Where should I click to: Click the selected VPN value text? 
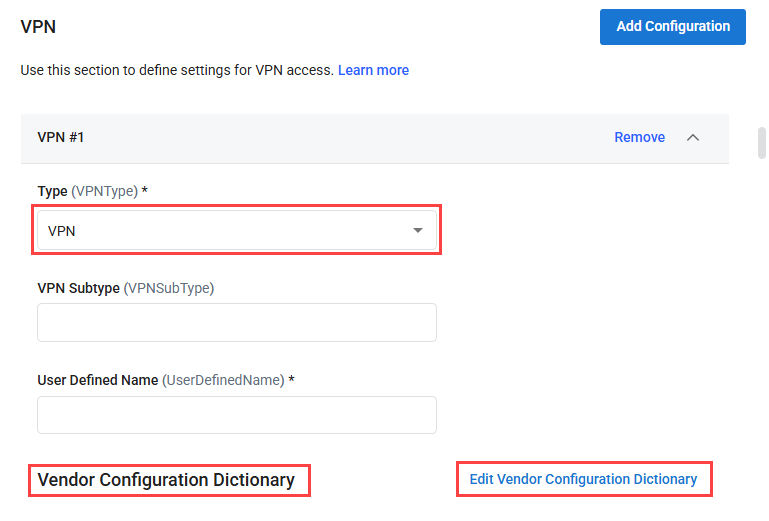[62, 231]
